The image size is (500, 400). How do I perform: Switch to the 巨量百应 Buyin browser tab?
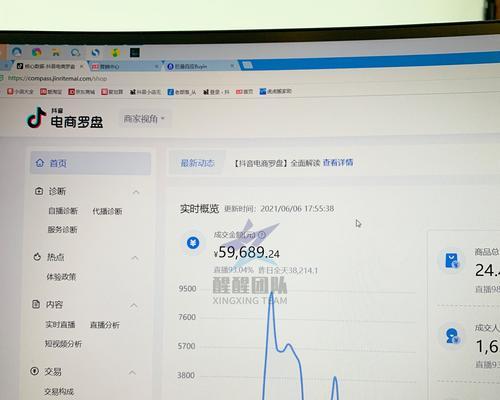[x=201, y=66]
